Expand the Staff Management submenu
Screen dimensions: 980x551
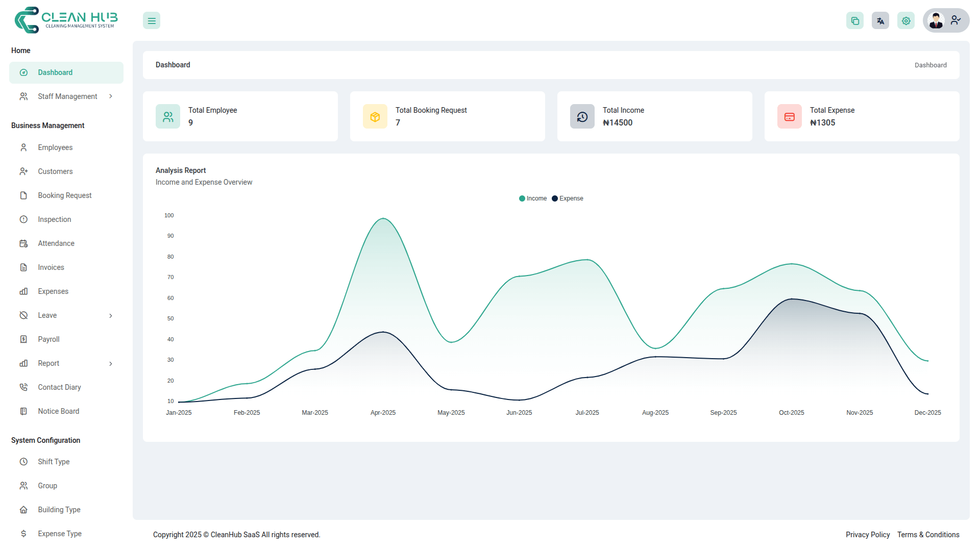67,96
